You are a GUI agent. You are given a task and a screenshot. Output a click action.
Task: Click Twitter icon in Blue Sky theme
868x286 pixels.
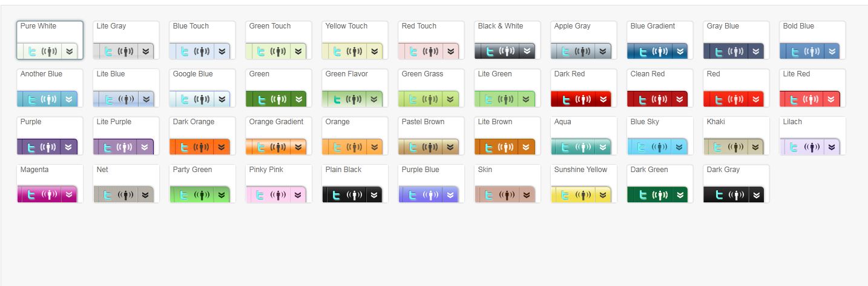(x=642, y=147)
